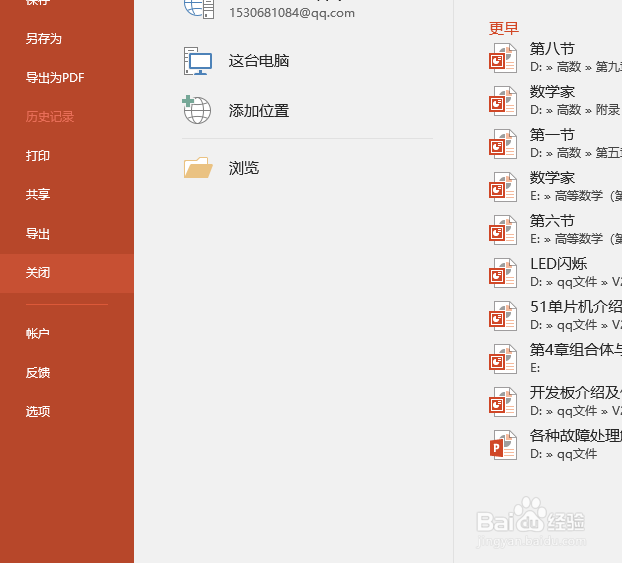Click the icon of file 第六节
Image resolution: width=622 pixels, height=563 pixels.
(x=503, y=230)
